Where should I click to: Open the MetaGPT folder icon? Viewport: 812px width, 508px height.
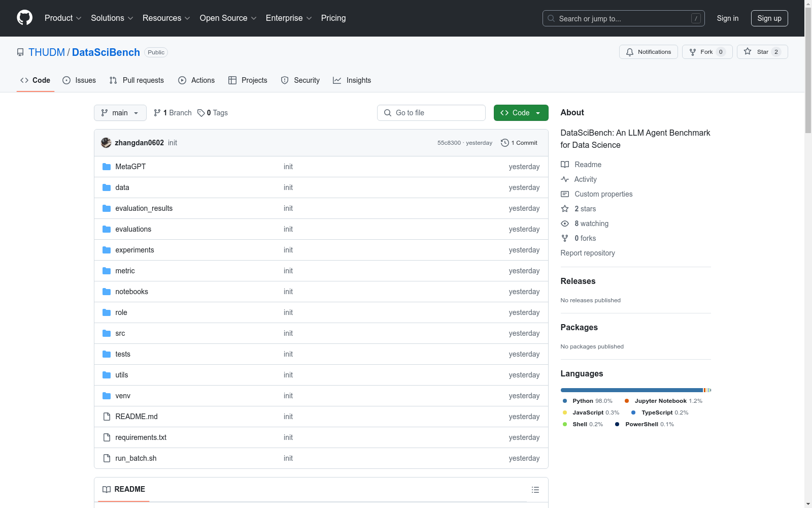coord(107,167)
